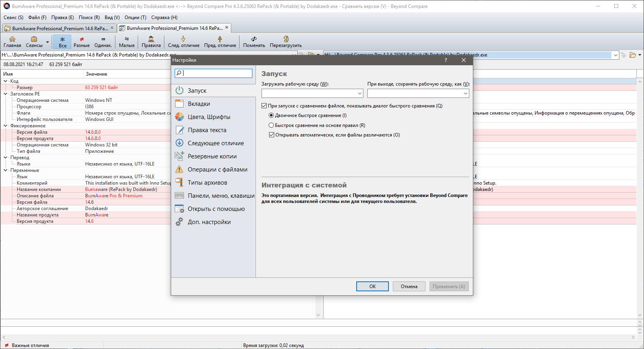Image resolution: width=644 pixels, height=349 pixels.
Task: Open the Главная home toolbar button
Action: (12, 42)
